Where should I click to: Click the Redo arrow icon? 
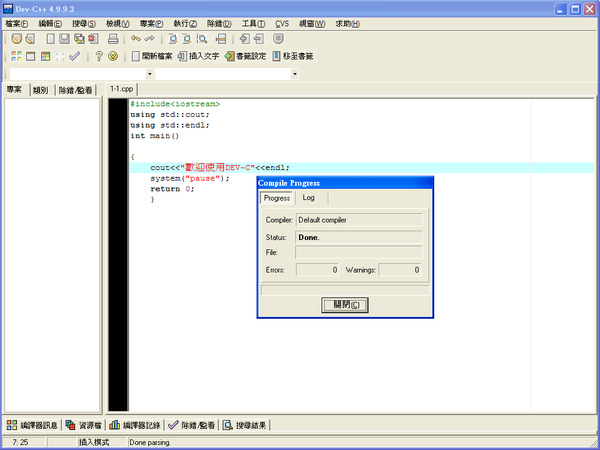[149, 39]
